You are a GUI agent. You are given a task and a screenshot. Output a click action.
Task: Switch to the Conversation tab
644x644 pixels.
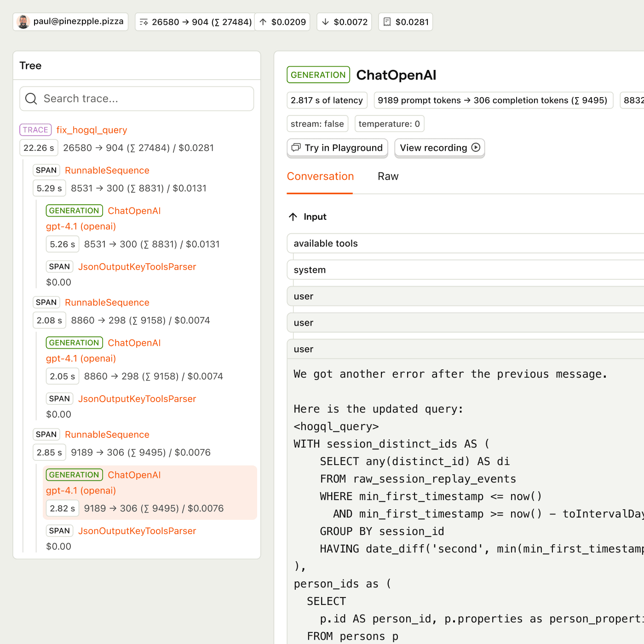(320, 177)
